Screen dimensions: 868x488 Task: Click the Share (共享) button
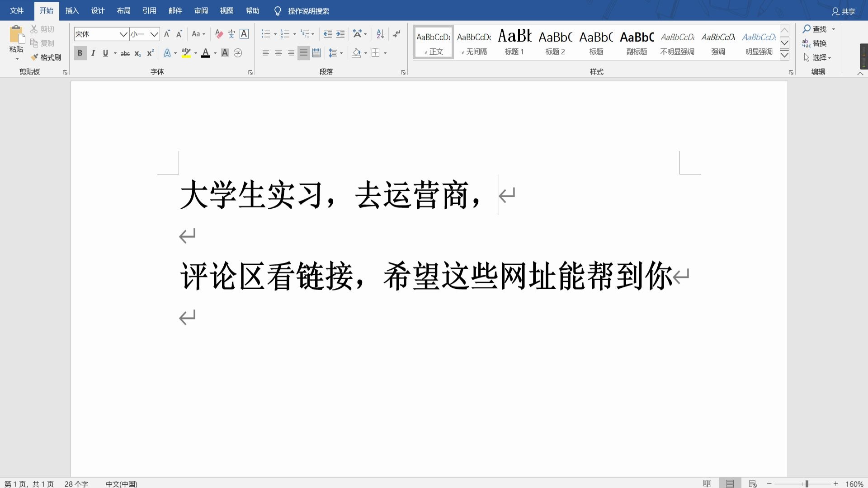844,12
